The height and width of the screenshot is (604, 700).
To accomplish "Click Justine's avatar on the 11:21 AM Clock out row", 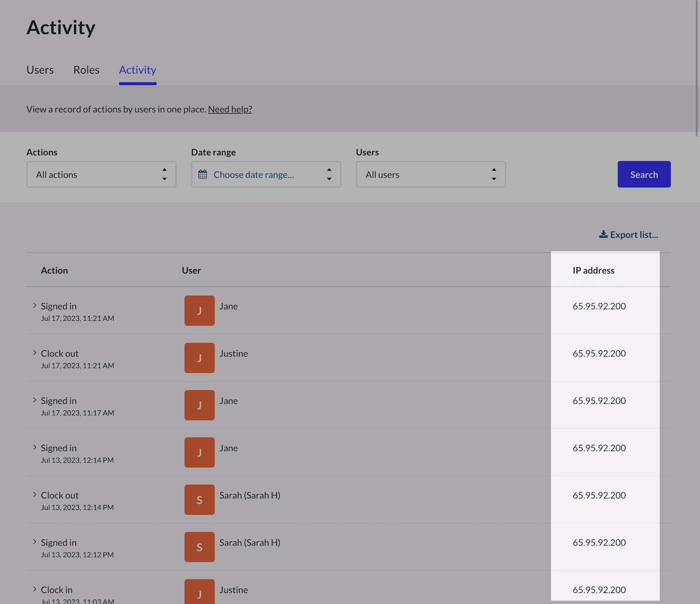I will (x=199, y=358).
